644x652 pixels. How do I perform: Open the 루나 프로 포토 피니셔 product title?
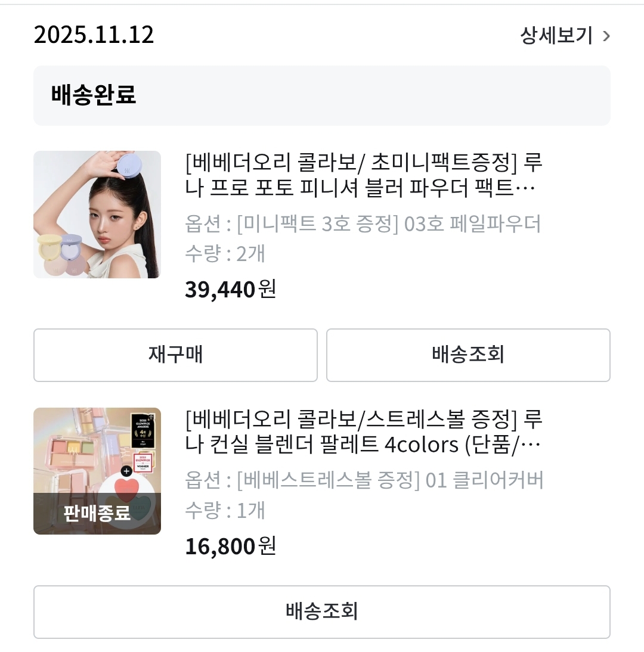364,175
